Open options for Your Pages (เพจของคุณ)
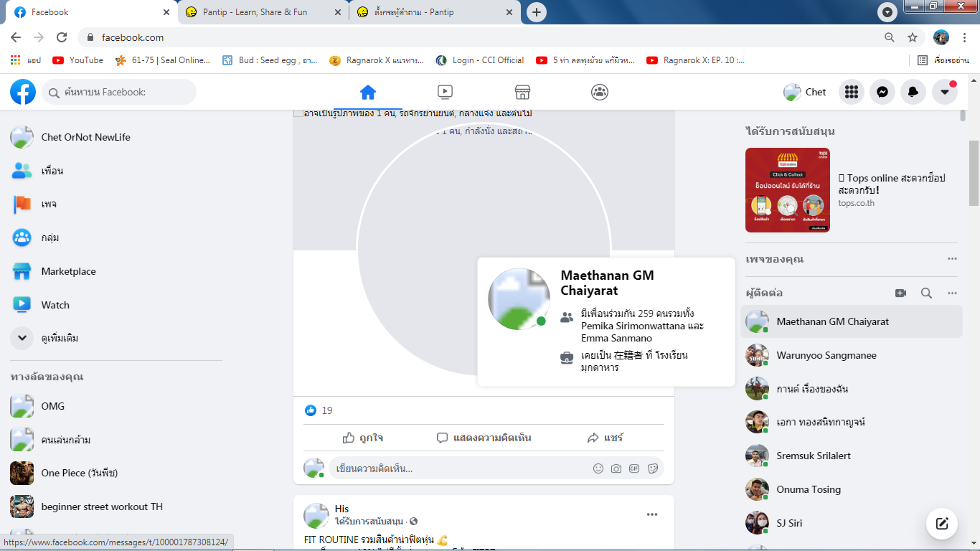The height and width of the screenshot is (551, 980). [952, 259]
